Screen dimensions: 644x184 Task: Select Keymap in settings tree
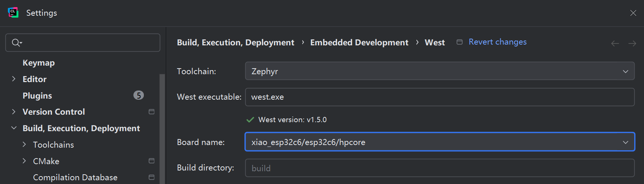[39, 63]
